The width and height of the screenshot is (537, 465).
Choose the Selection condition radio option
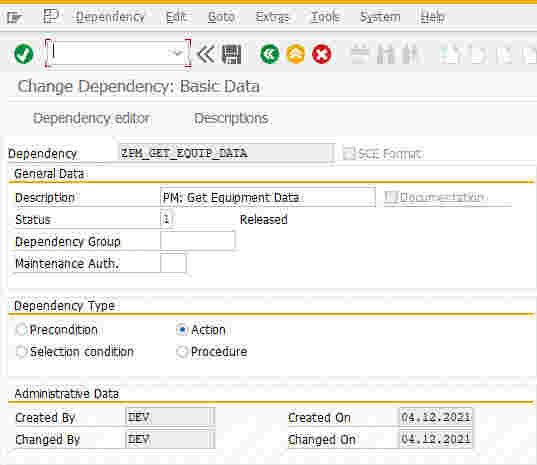pyautogui.click(x=21, y=352)
